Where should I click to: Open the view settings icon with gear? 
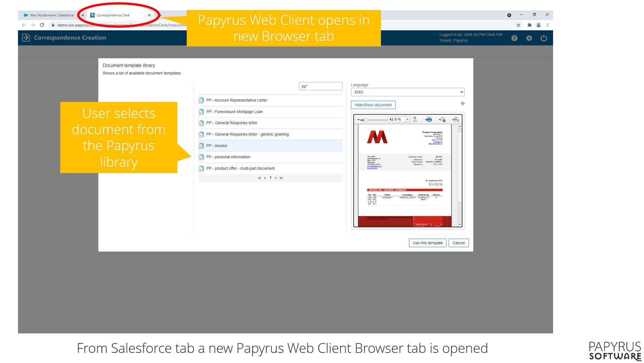coord(442,120)
